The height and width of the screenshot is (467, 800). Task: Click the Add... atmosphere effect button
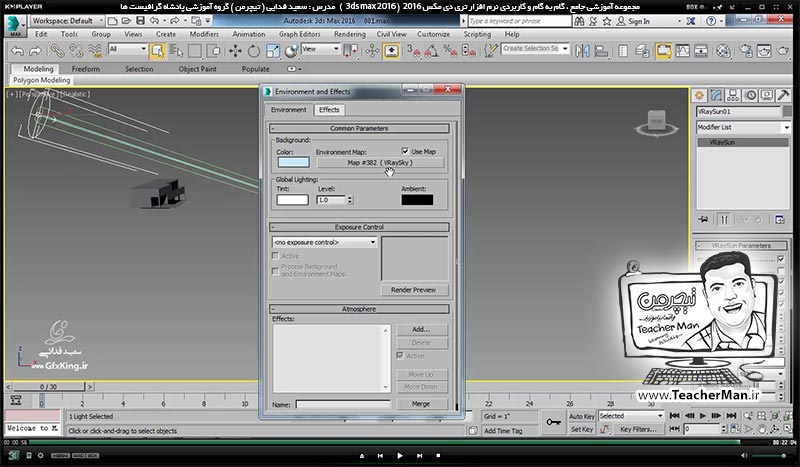pos(421,329)
